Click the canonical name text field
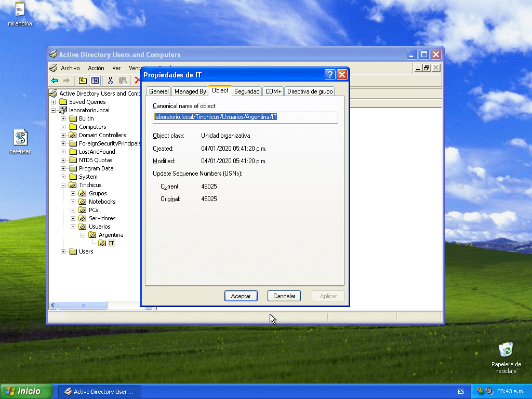This screenshot has height=399, width=532. [245, 117]
